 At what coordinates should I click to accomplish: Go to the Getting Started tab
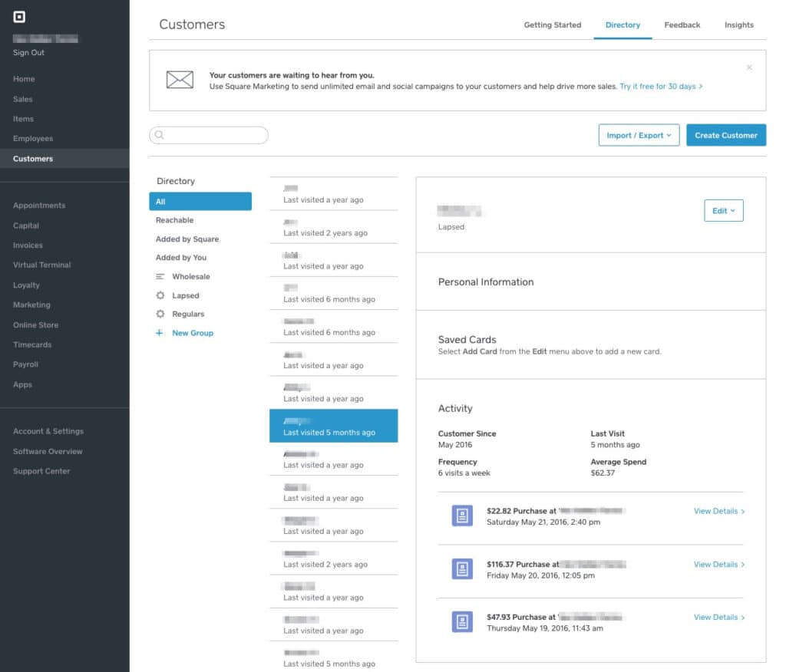tap(553, 25)
